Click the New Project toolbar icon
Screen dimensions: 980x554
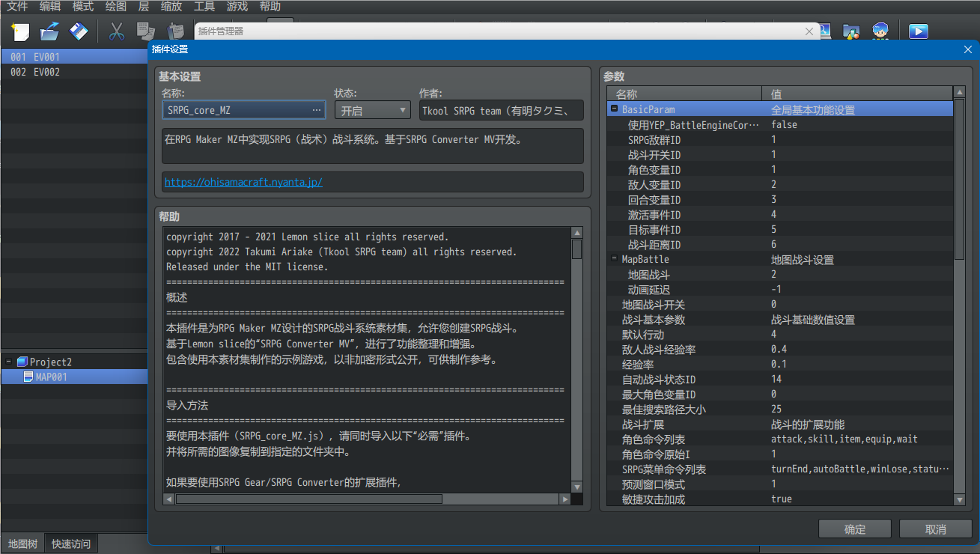pos(21,31)
